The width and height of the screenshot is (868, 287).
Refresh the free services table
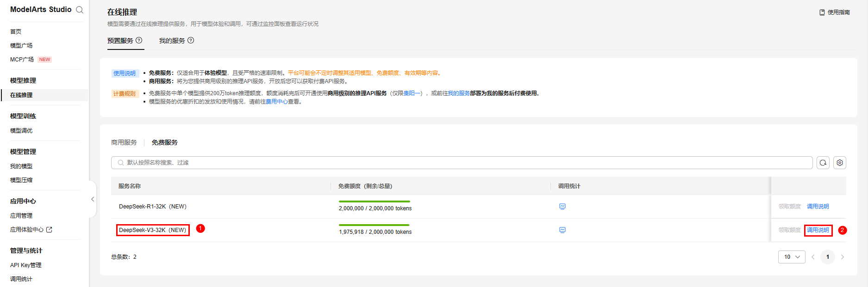pos(823,163)
